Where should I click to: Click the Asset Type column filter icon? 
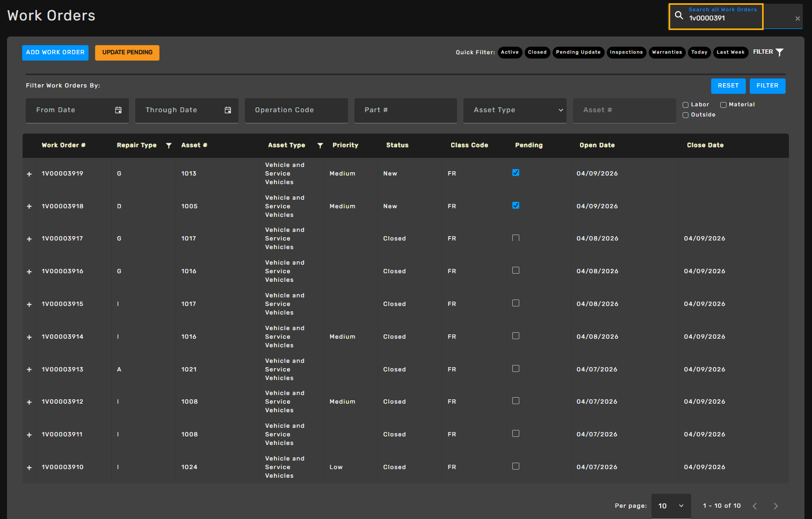[x=320, y=145]
